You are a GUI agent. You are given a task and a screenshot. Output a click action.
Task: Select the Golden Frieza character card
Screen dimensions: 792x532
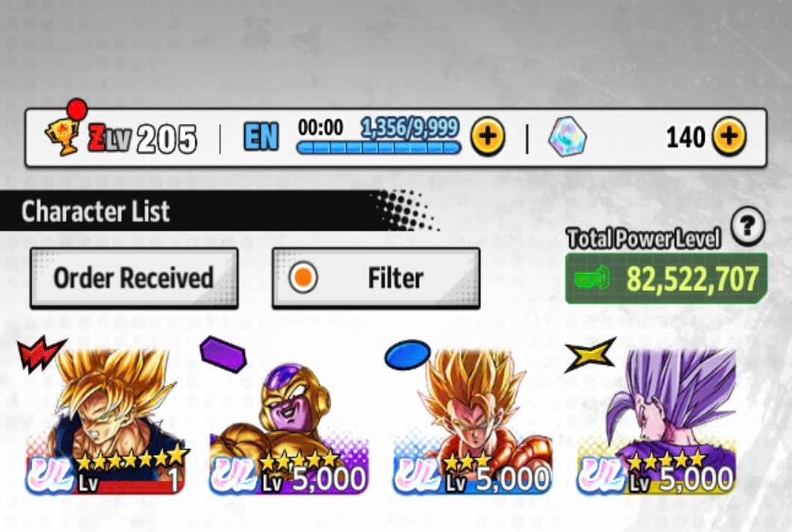(289, 420)
